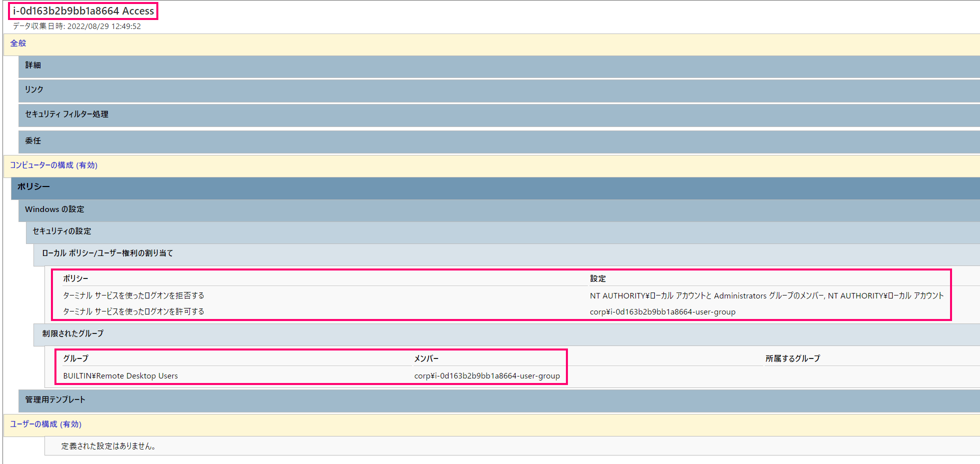Click the 所属するグループ column header
The width and height of the screenshot is (980, 464).
pyautogui.click(x=792, y=358)
